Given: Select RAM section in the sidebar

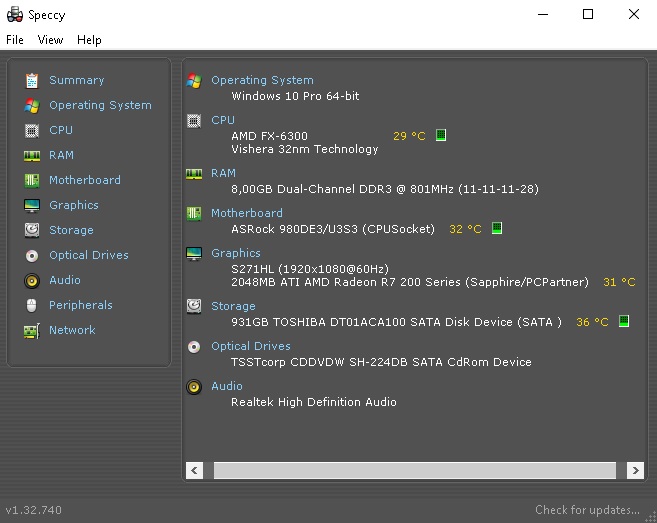Looking at the screenshot, I should (x=62, y=155).
